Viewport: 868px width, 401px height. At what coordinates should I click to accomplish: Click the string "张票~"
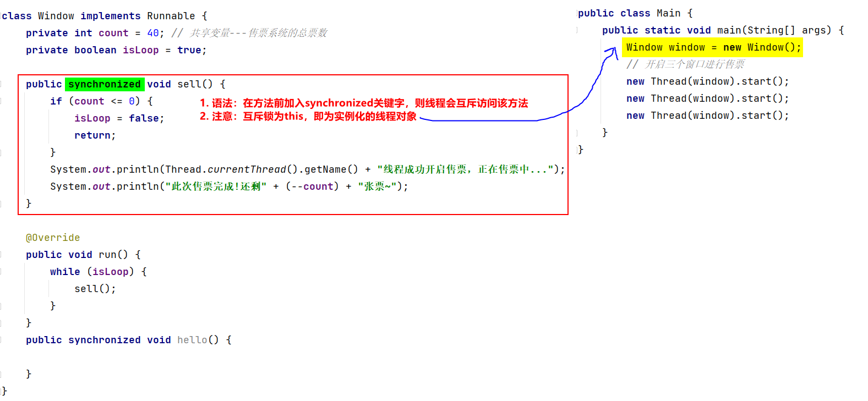click(377, 186)
